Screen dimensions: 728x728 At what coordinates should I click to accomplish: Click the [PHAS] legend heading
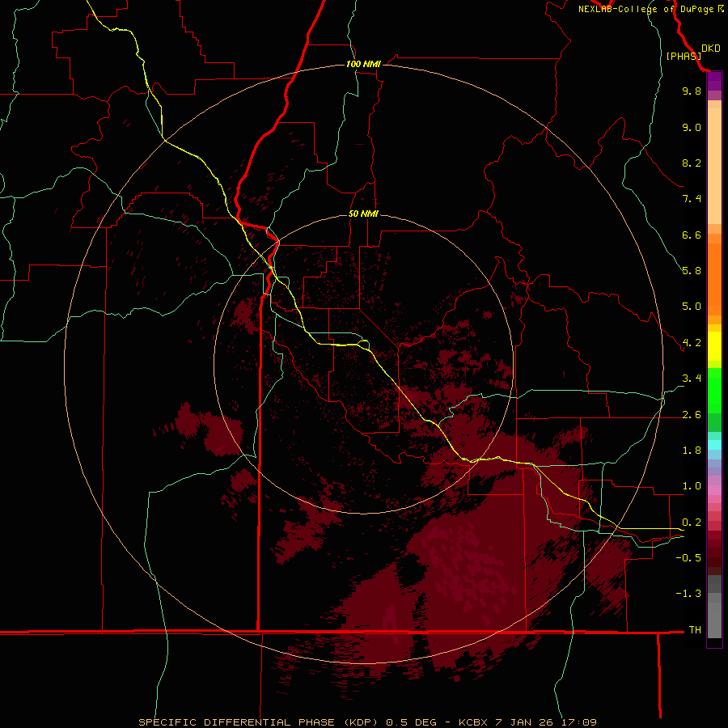tap(684, 56)
